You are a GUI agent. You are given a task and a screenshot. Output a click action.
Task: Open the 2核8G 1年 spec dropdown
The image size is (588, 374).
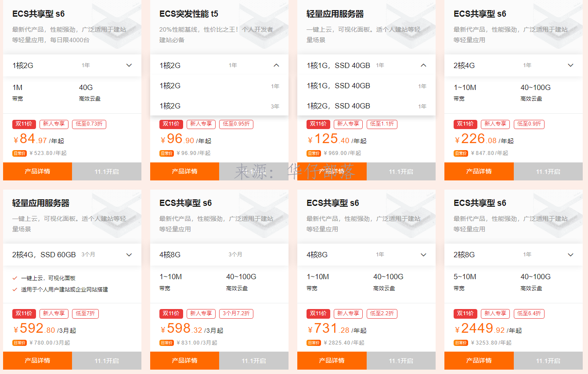pyautogui.click(x=513, y=255)
